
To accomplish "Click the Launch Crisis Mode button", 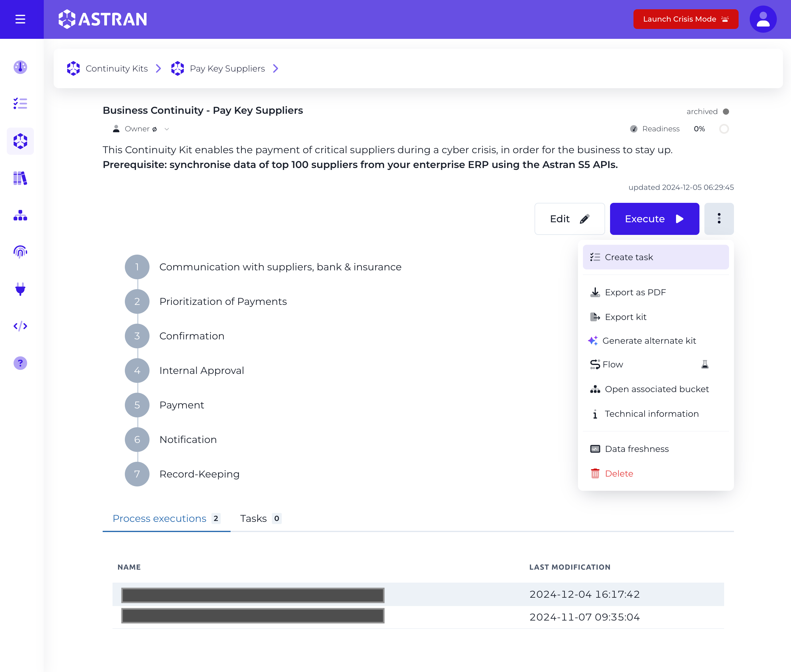I will coord(686,19).
